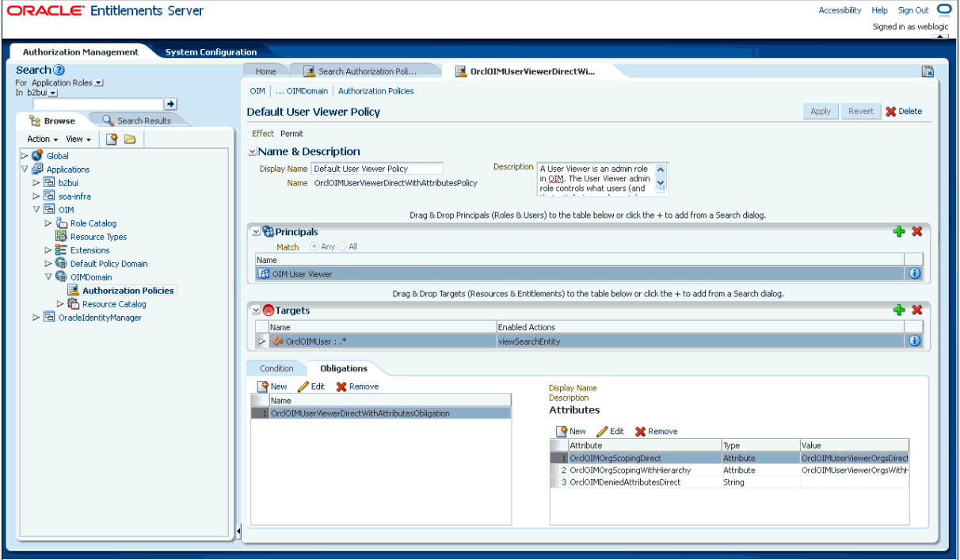Click the Search help question-mark icon
The width and height of the screenshot is (960, 560).
pyautogui.click(x=59, y=70)
